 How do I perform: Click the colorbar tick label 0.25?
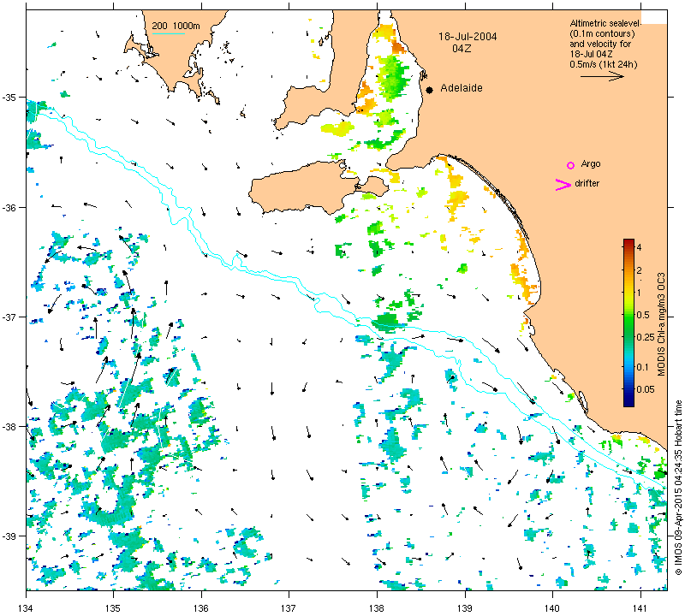(646, 337)
